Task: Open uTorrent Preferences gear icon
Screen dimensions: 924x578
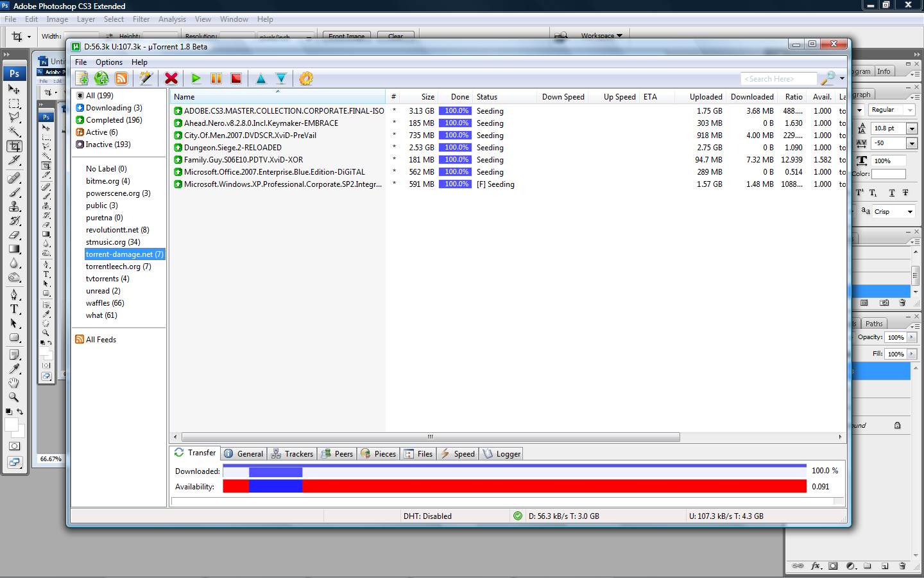Action: click(x=306, y=78)
